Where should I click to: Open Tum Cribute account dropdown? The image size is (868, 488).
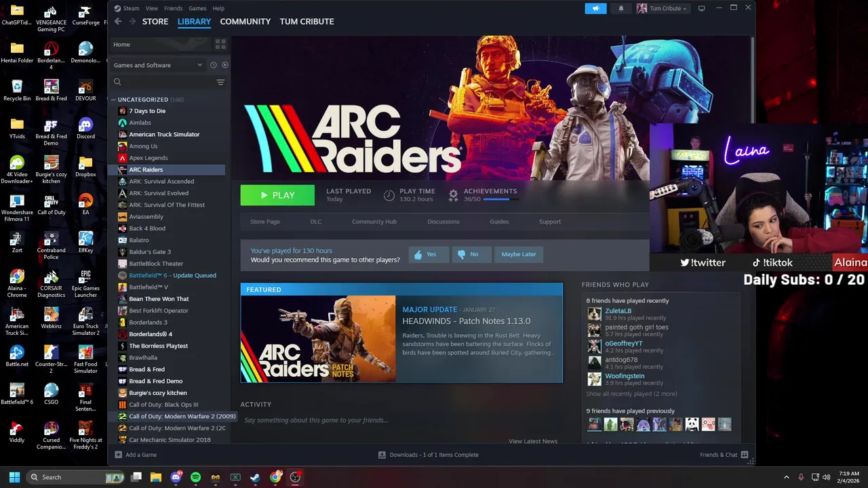point(663,8)
